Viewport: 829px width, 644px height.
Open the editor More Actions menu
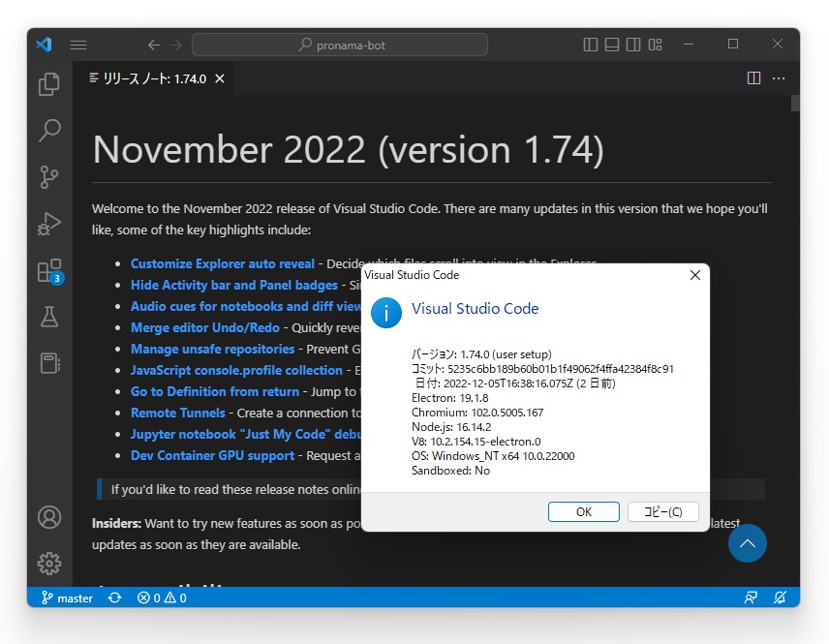click(x=780, y=77)
